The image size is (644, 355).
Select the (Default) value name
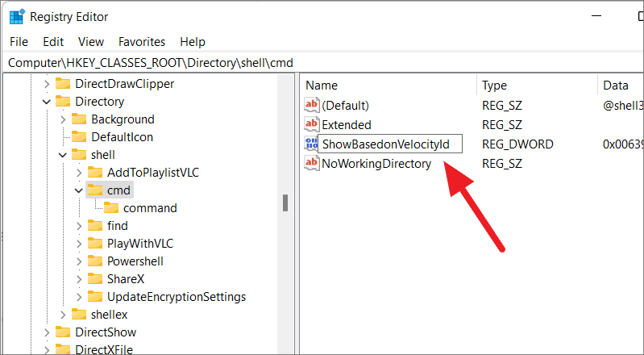click(x=346, y=106)
